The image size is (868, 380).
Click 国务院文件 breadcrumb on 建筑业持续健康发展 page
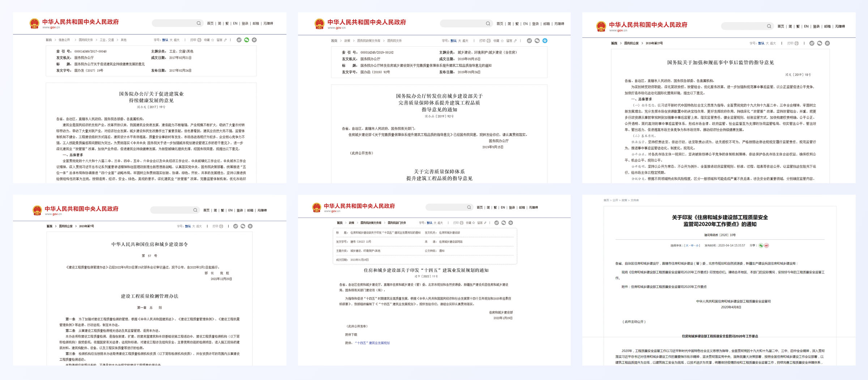pyautogui.click(x=86, y=40)
